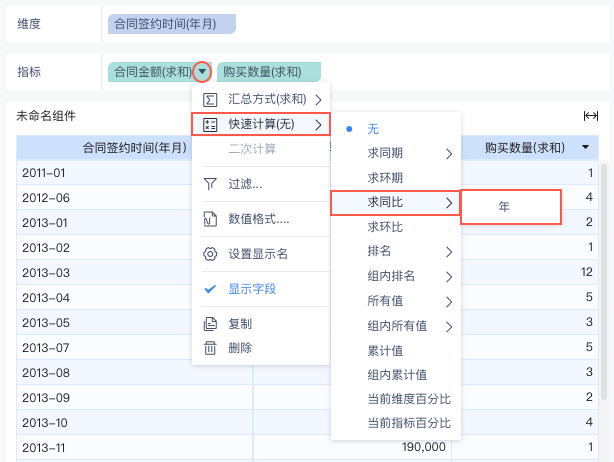The height and width of the screenshot is (462, 614).
Task: Expand the 组内排名 submenu arrow
Action: tap(449, 277)
